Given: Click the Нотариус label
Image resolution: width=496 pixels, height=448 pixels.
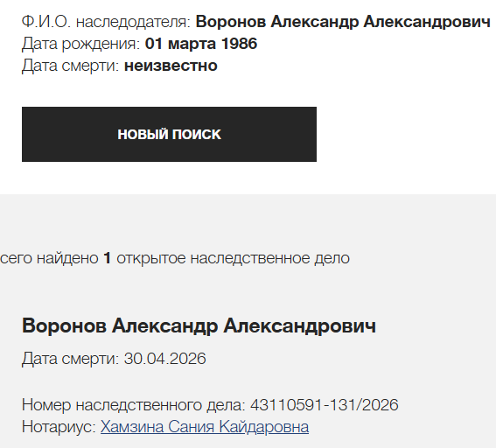Looking at the screenshot, I should [x=59, y=426].
